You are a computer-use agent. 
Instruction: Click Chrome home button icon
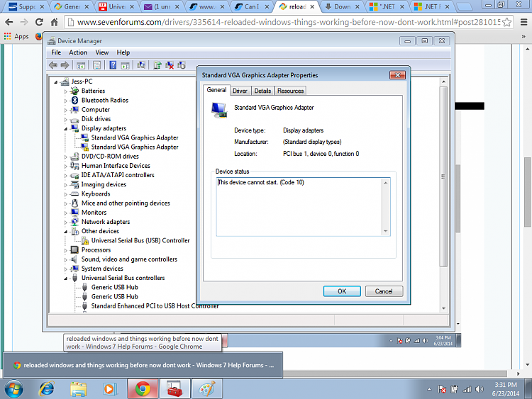click(55, 23)
